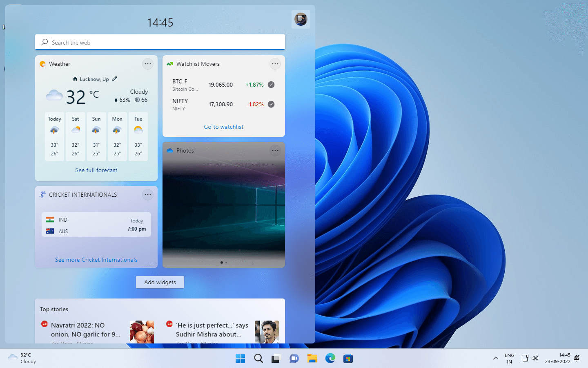Screen dimensions: 588x368
Task: Open the notification center icon
Action: 577,358
